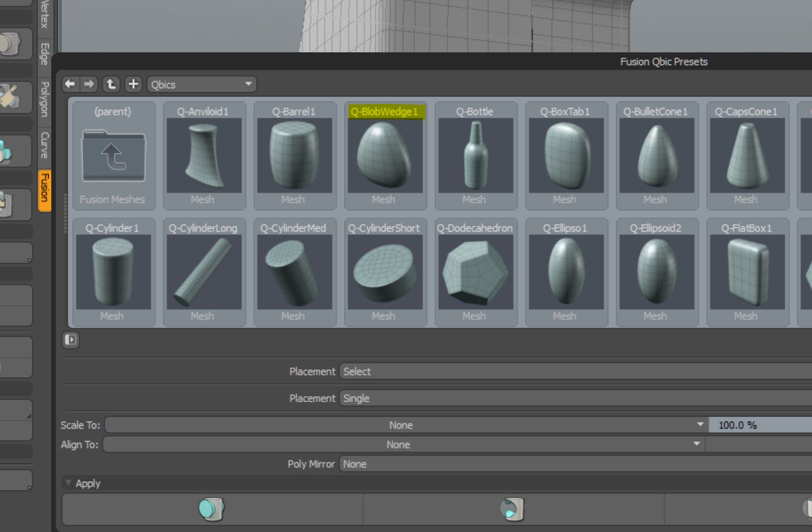Collapse the Apply section
812x532 pixels.
click(x=68, y=483)
